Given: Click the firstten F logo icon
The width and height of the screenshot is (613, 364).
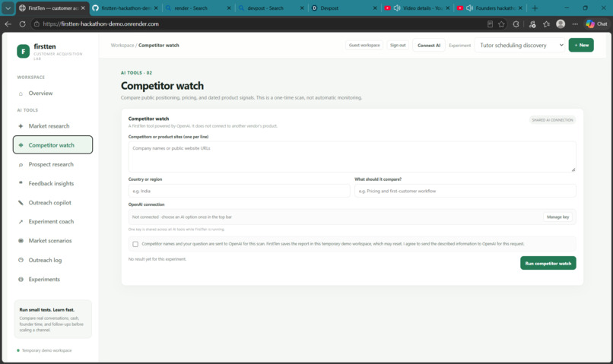Looking at the screenshot, I should point(23,51).
